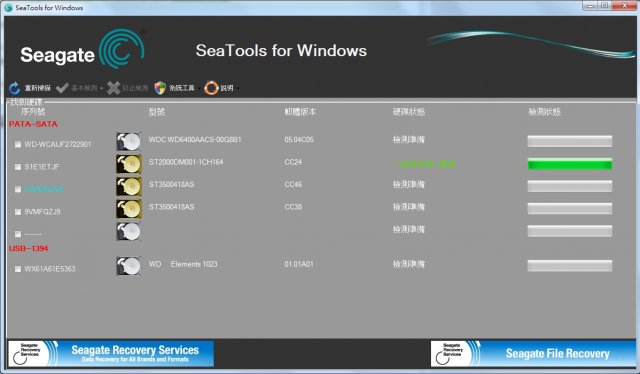
Task: Click the ST2000DM001-1CH164 gold drive icon
Action: (129, 164)
